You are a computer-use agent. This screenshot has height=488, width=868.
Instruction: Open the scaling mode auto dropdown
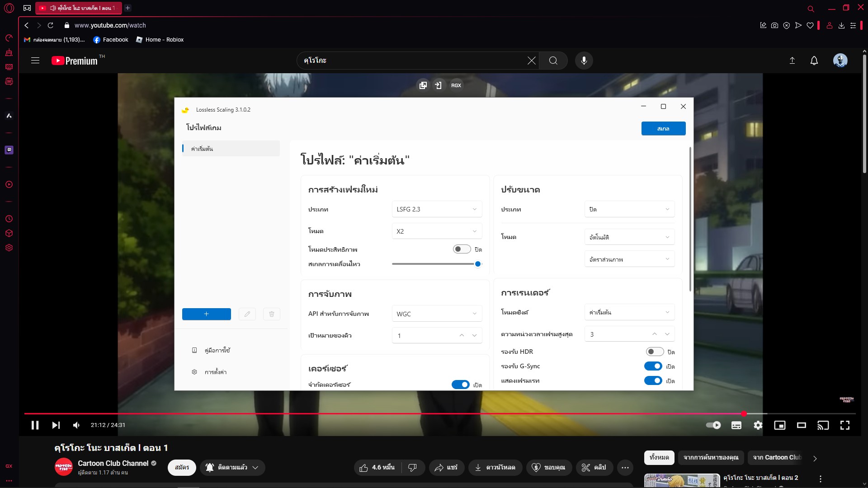click(x=629, y=237)
